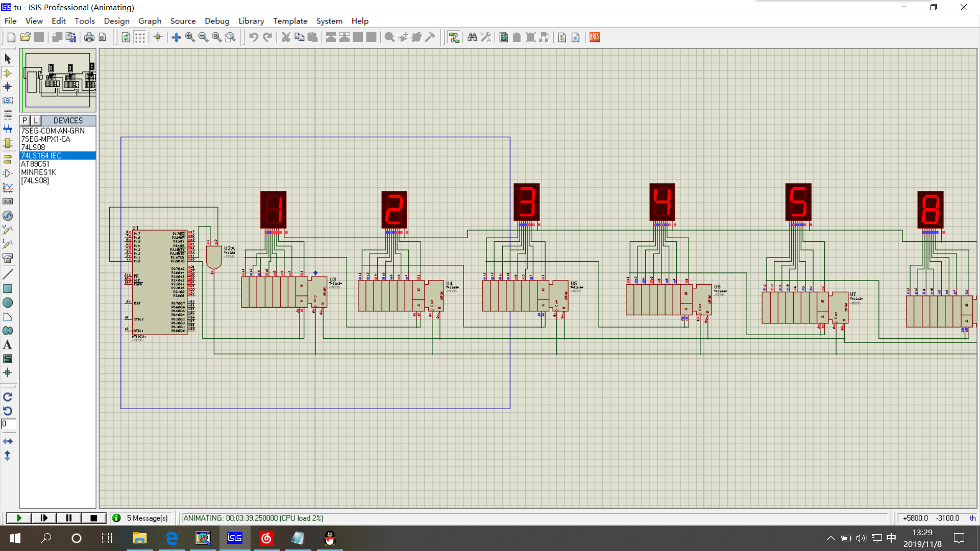Open the Windows Start menu
The image size is (980, 551).
[x=15, y=538]
